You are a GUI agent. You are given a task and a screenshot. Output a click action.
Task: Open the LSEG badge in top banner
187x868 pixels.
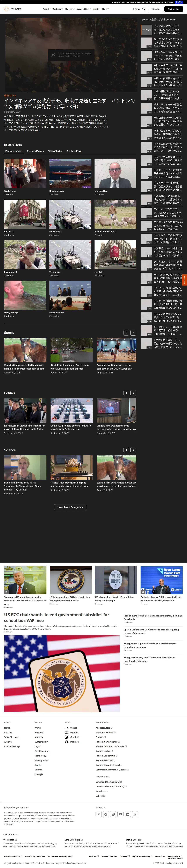179,2
